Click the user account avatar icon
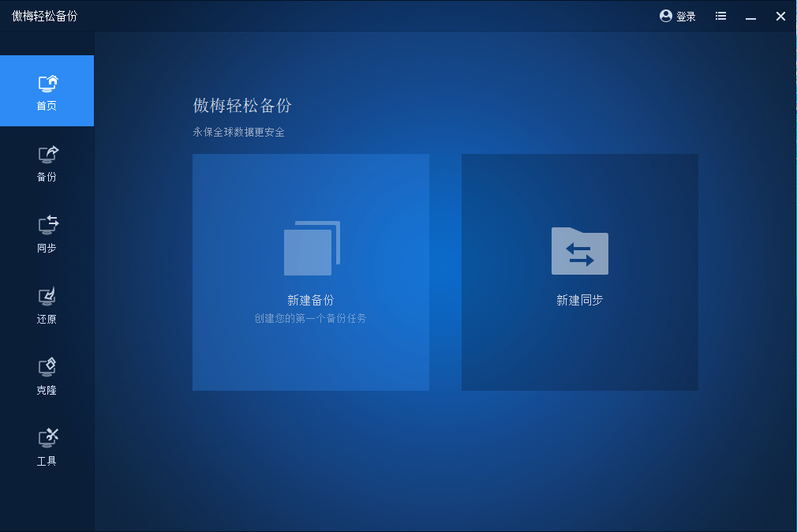 click(666, 16)
